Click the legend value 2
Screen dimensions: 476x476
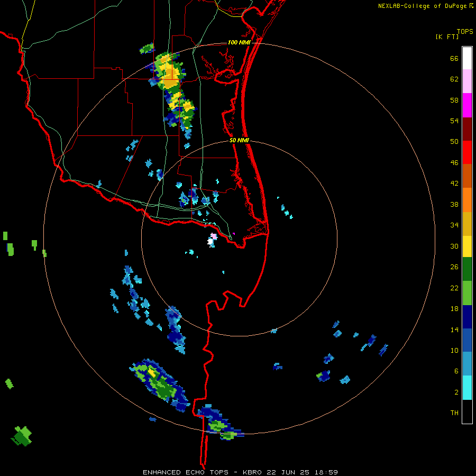tap(456, 392)
